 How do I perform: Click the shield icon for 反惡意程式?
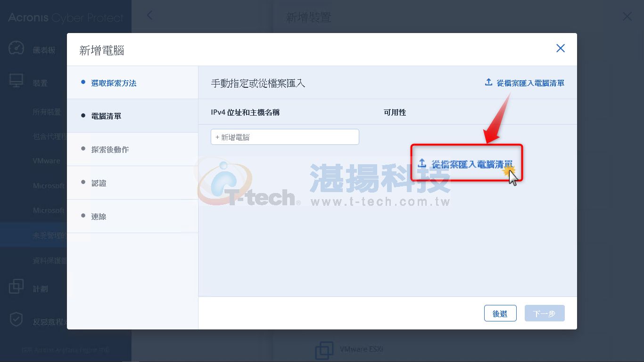(x=16, y=320)
